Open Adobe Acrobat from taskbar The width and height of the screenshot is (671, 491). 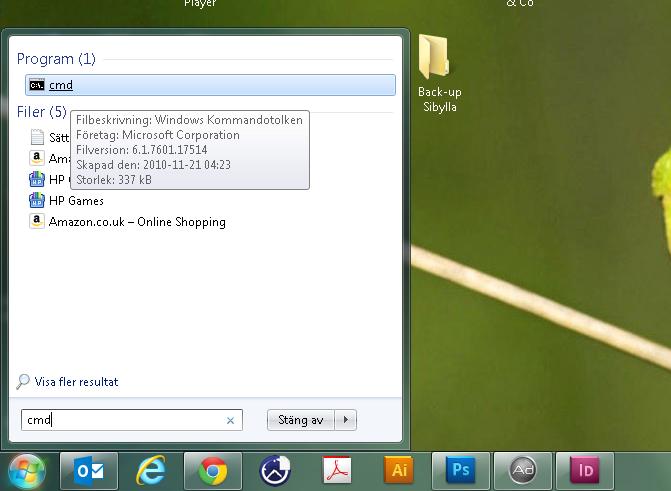tap(337, 470)
